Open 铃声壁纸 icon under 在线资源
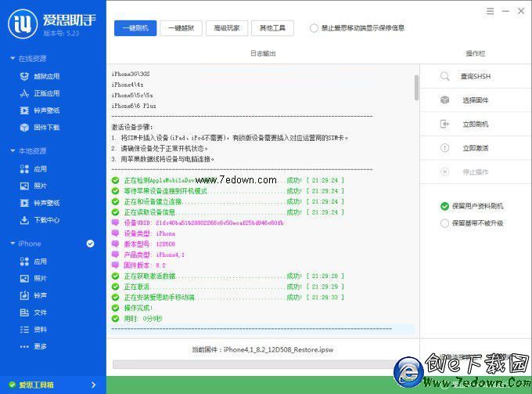Screen dimensions: 532x394 point(24,110)
